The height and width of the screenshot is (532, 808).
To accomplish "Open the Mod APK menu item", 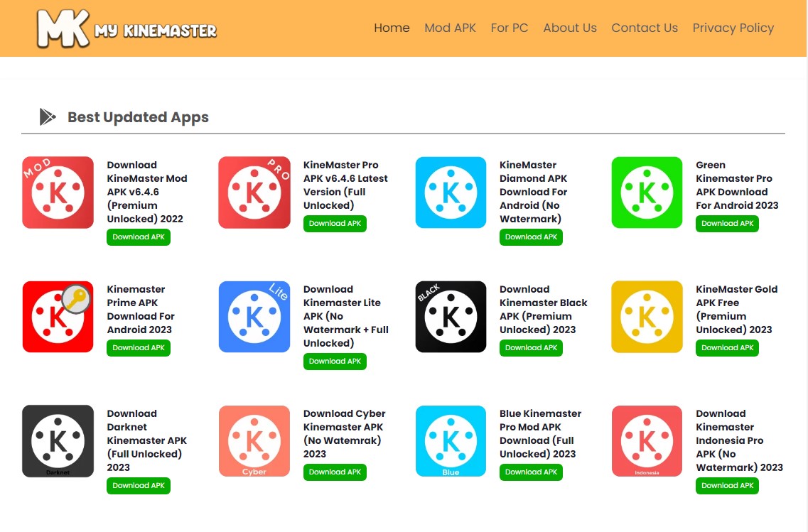I will [x=450, y=28].
